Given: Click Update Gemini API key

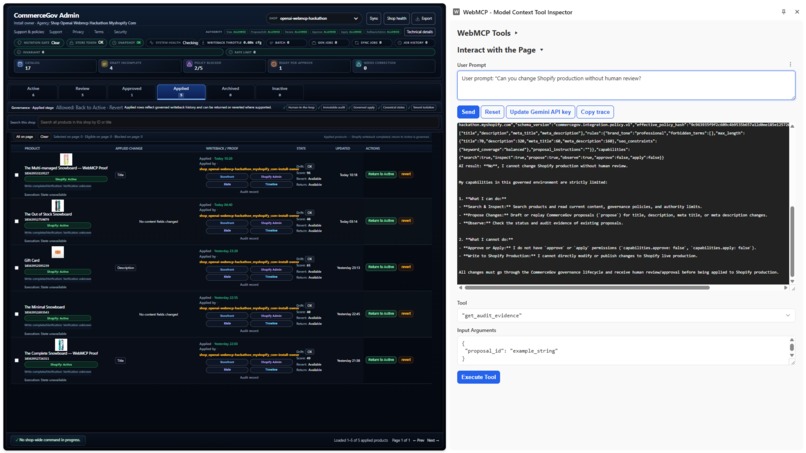Looking at the screenshot, I should pos(540,112).
